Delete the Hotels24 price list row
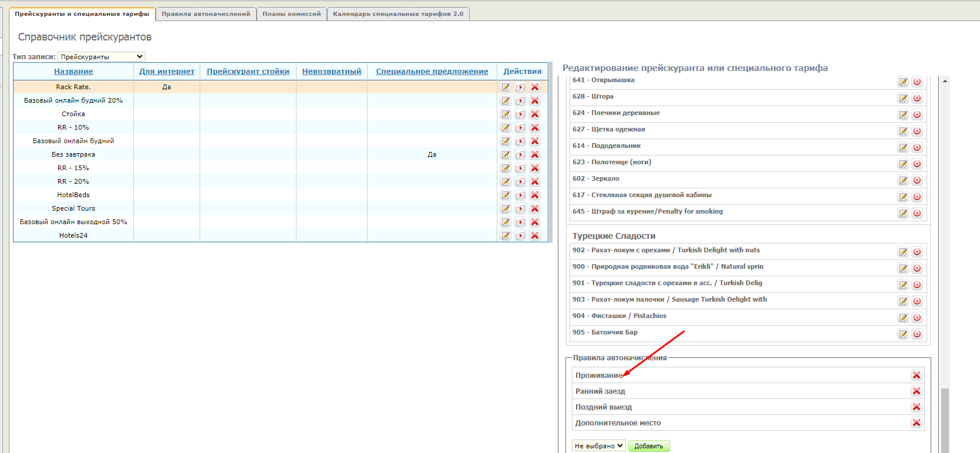 (x=535, y=235)
